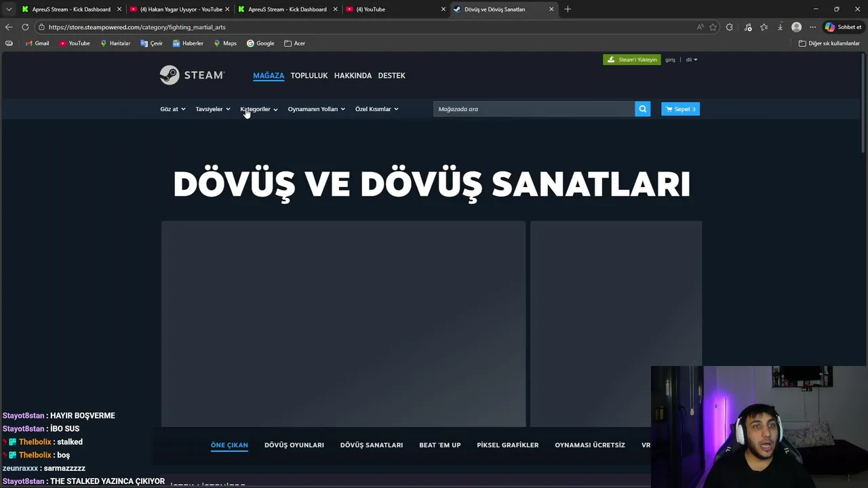Close the Hakan Yagar Uyuyor tab
Screen dimensions: 868x488
point(227,9)
